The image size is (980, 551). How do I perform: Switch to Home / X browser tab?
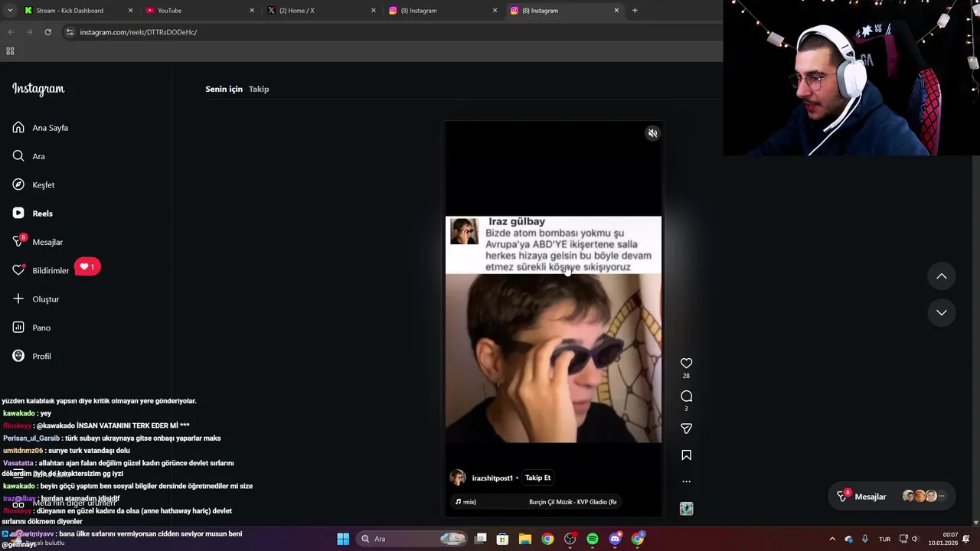coord(321,11)
